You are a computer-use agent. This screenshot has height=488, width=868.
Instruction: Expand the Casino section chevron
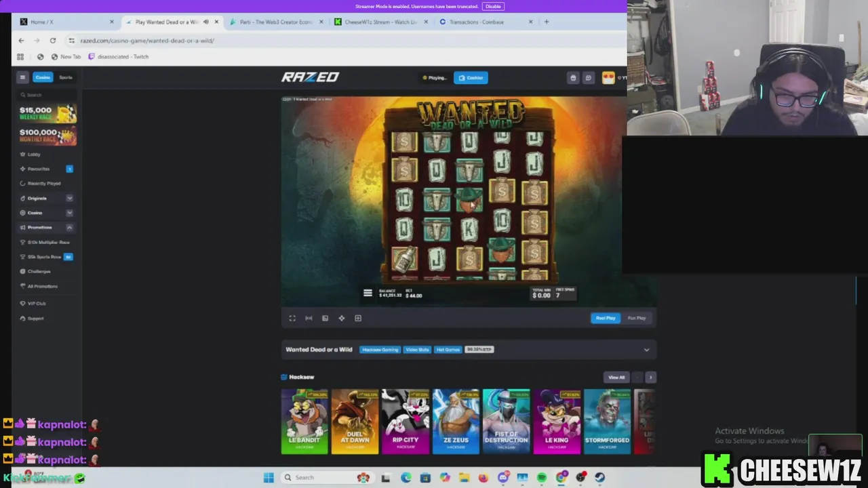[69, 213]
